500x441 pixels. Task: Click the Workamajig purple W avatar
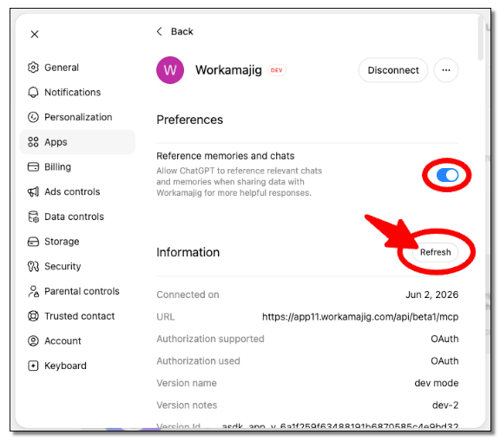tap(170, 70)
